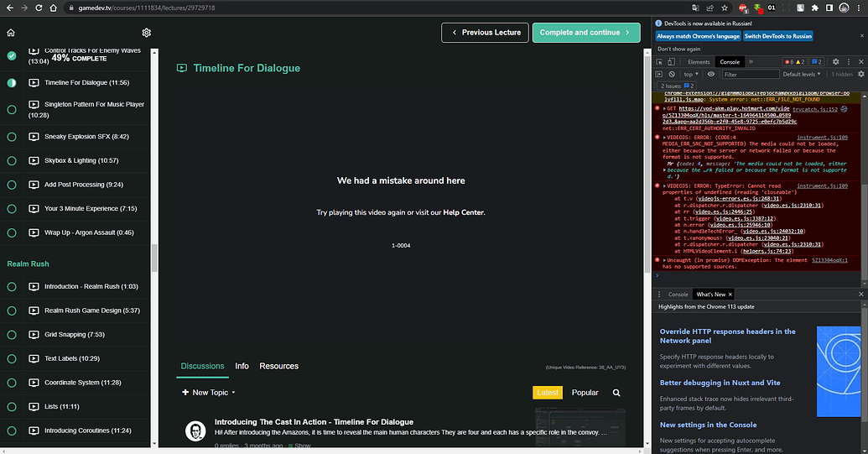The height and width of the screenshot is (454, 868).
Task: Click Switch DevTools to Russian
Action: pyautogui.click(x=777, y=36)
